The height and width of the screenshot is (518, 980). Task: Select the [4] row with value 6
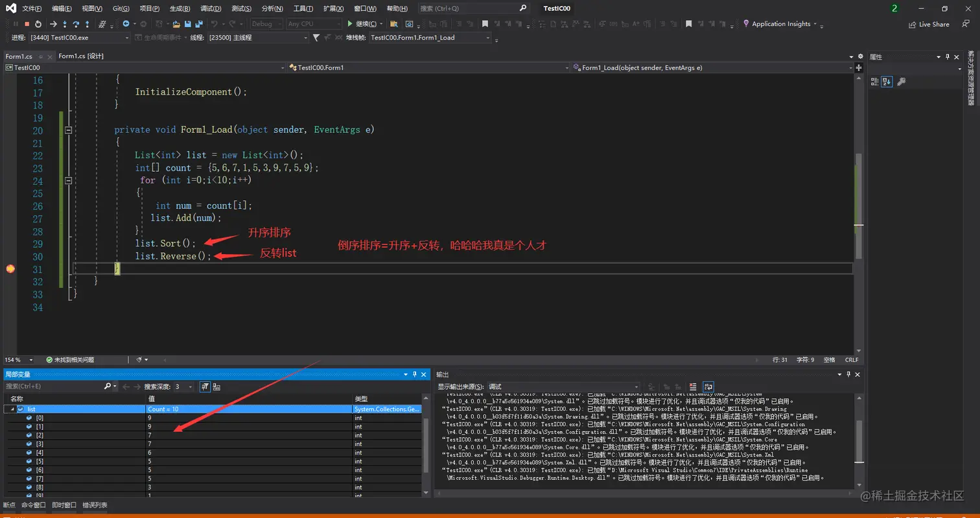(214, 452)
